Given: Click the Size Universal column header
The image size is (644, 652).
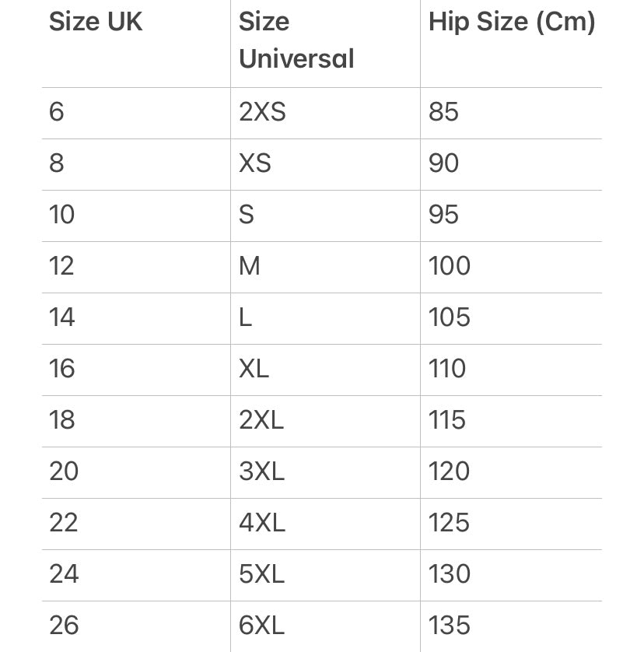Looking at the screenshot, I should click(x=296, y=40).
